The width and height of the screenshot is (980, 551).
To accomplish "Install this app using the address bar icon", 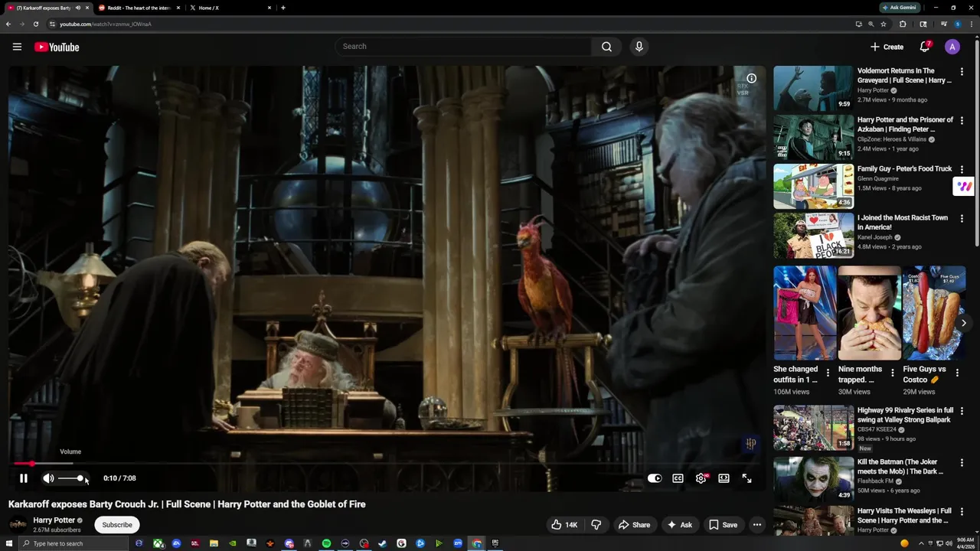I will [x=858, y=24].
